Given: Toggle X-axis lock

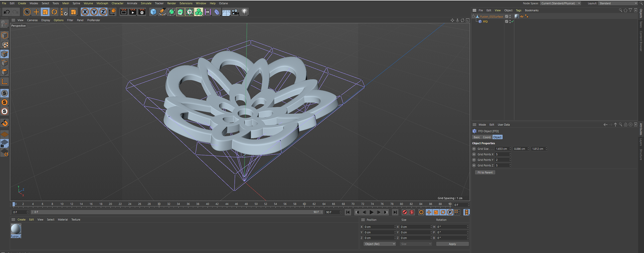Looking at the screenshot, I should 85,12.
